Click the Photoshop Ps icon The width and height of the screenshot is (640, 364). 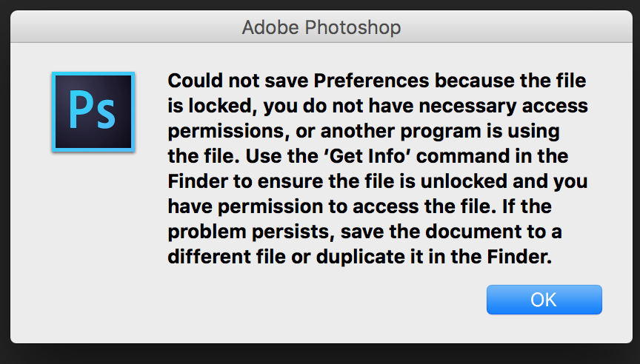click(x=93, y=112)
